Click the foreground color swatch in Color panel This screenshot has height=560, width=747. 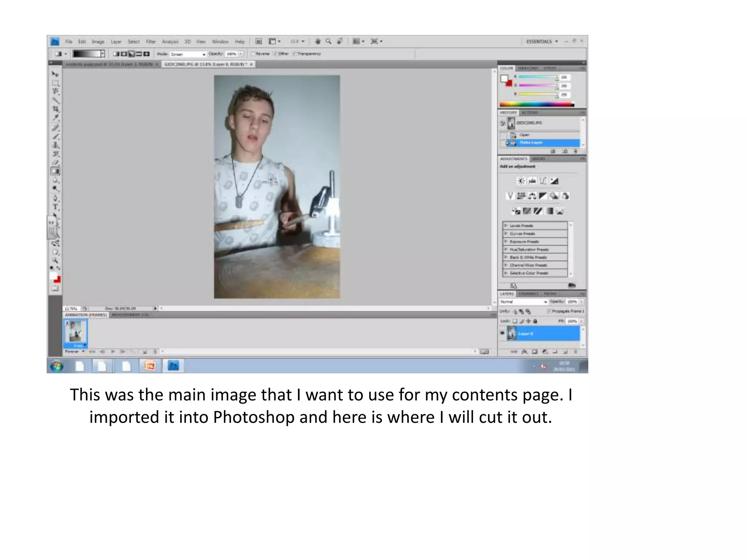click(504, 78)
